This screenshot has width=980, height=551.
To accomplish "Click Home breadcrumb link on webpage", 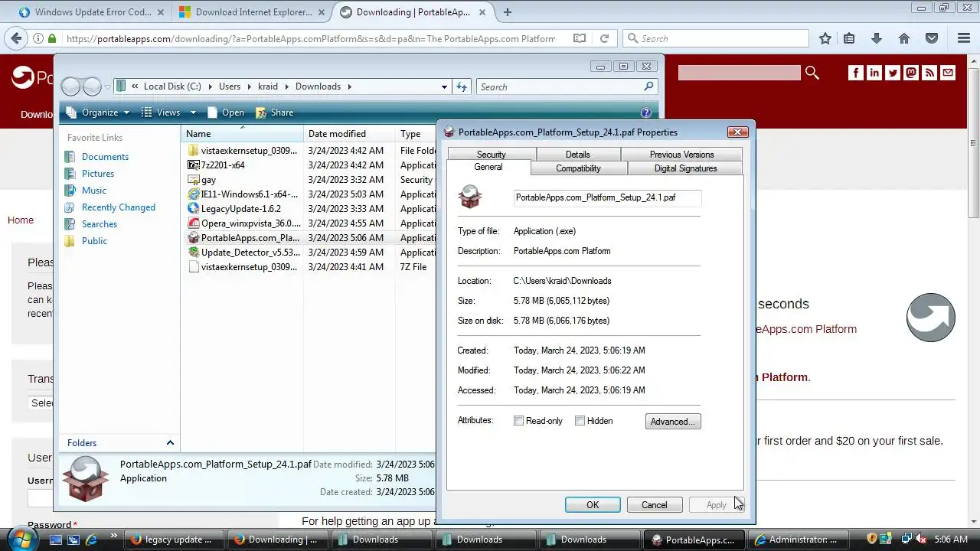I will point(21,220).
